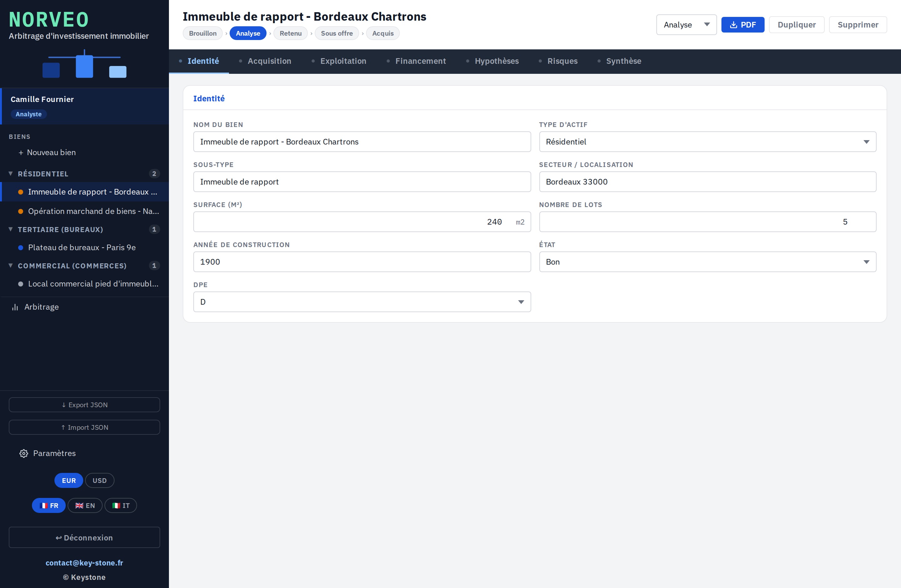Click the Camille Fournier user name
901x588 pixels.
42,99
